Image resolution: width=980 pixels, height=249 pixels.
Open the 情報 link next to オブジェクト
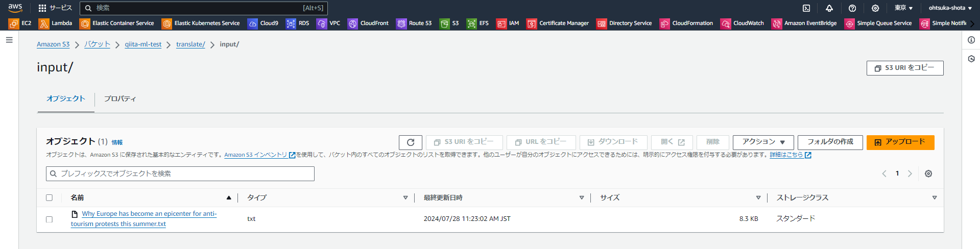(x=117, y=142)
